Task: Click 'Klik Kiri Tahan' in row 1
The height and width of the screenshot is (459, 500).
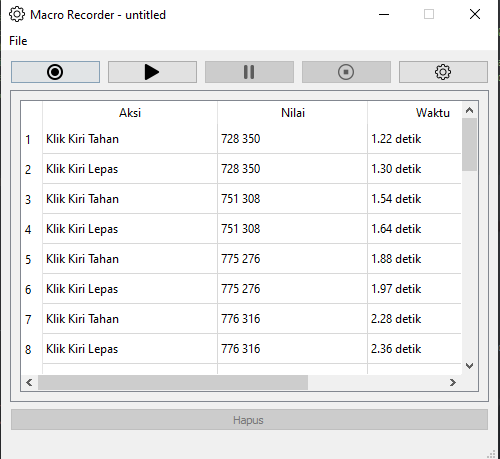Action: [82, 139]
